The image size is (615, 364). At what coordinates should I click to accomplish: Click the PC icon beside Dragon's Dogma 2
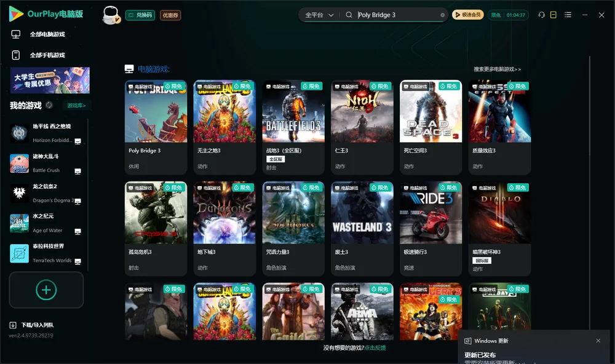[77, 201]
